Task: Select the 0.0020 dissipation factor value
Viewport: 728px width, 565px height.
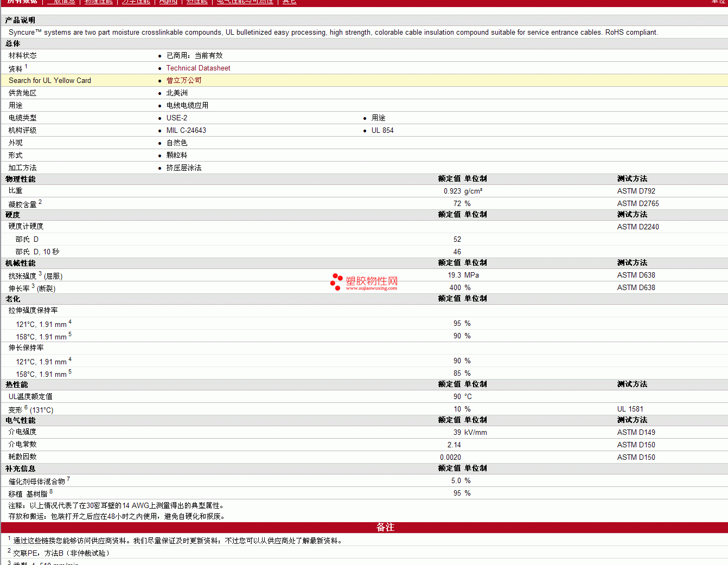Action: pos(451,458)
